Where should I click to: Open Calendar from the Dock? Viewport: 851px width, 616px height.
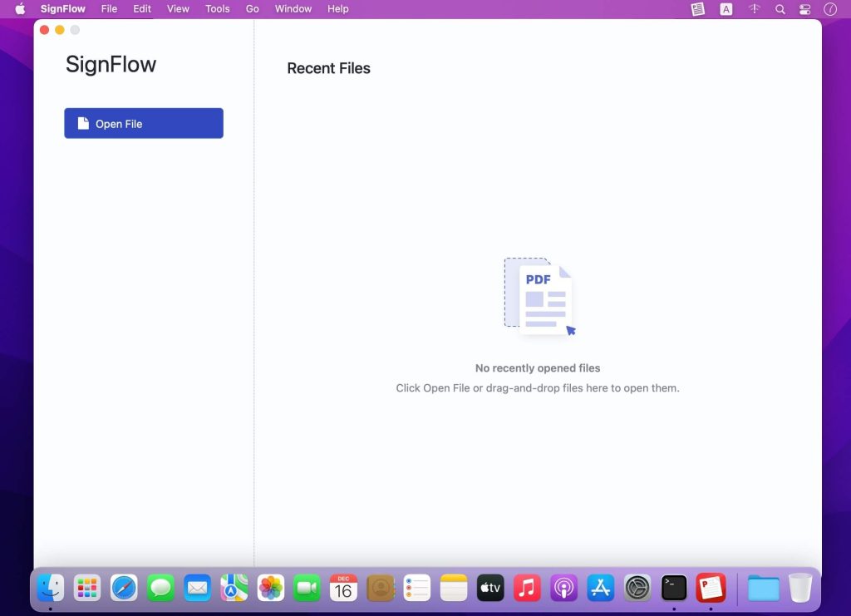tap(343, 588)
